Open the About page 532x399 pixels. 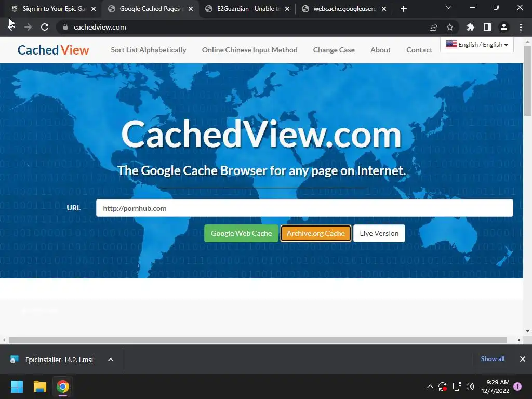[x=380, y=50]
